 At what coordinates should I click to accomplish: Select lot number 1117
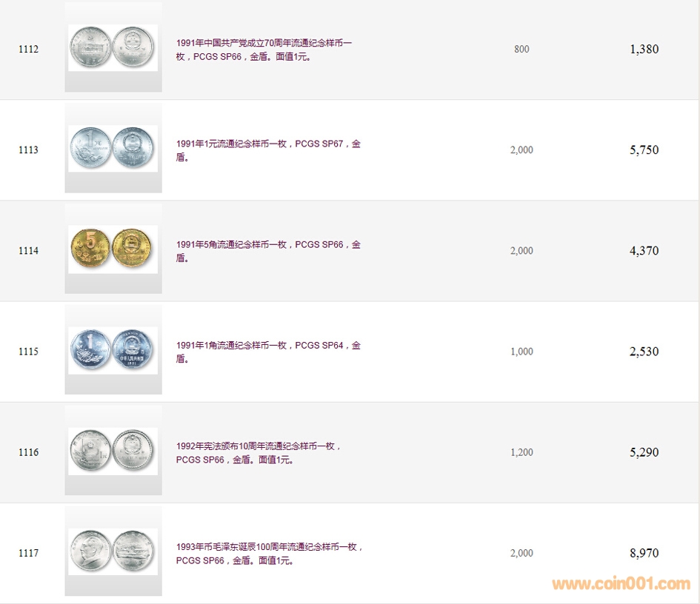[29, 553]
